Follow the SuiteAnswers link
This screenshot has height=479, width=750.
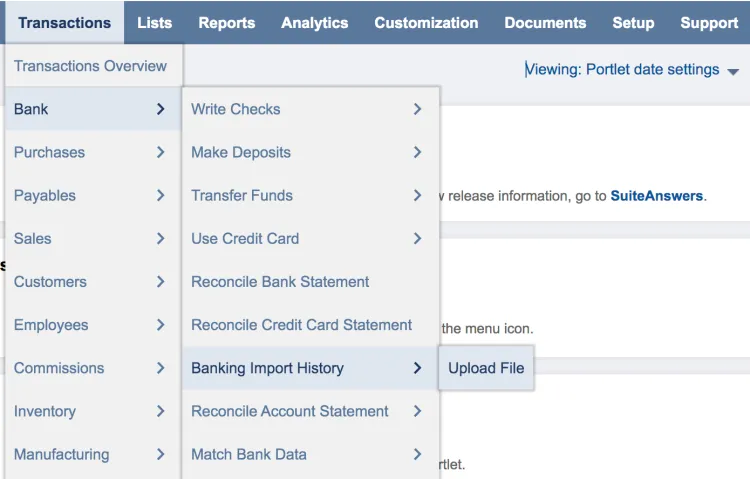pyautogui.click(x=656, y=196)
